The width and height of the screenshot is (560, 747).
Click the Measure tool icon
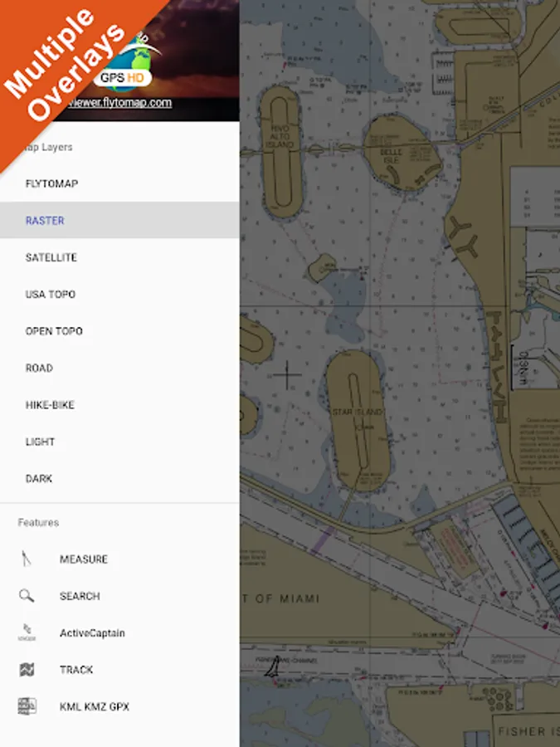point(27,559)
